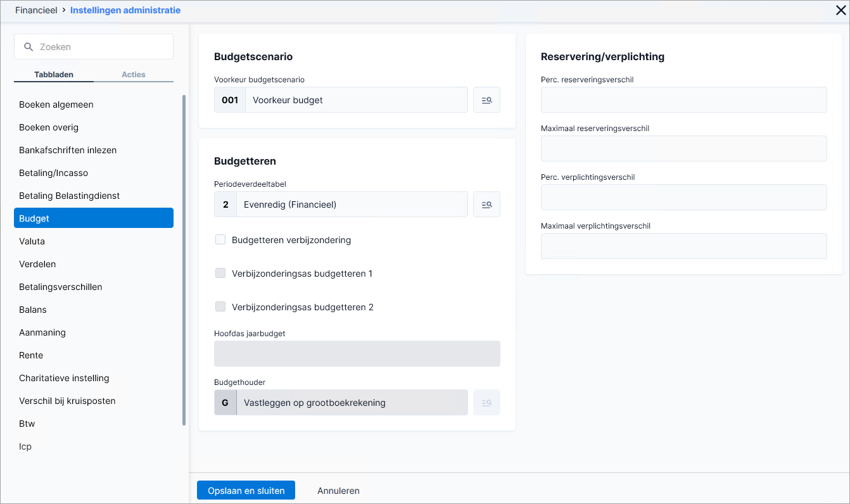Click the sidebar vertical scrollbar
This screenshot has height=504, width=850.
[x=184, y=260]
